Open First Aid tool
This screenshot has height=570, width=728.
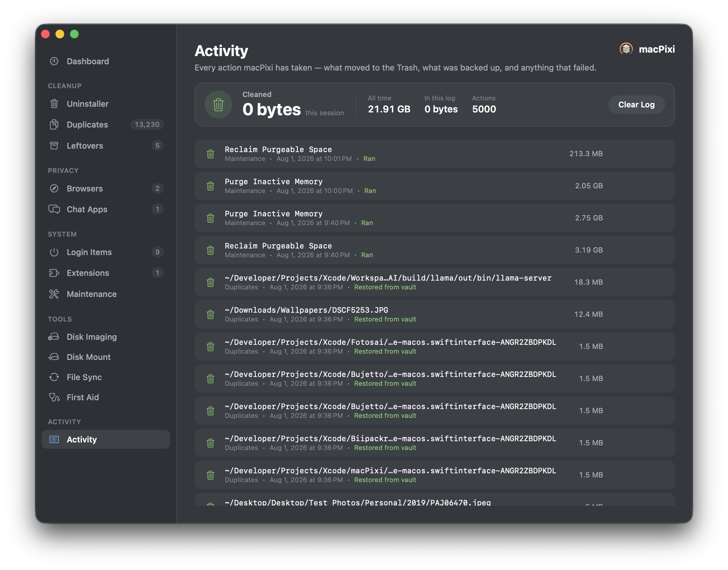point(106,397)
